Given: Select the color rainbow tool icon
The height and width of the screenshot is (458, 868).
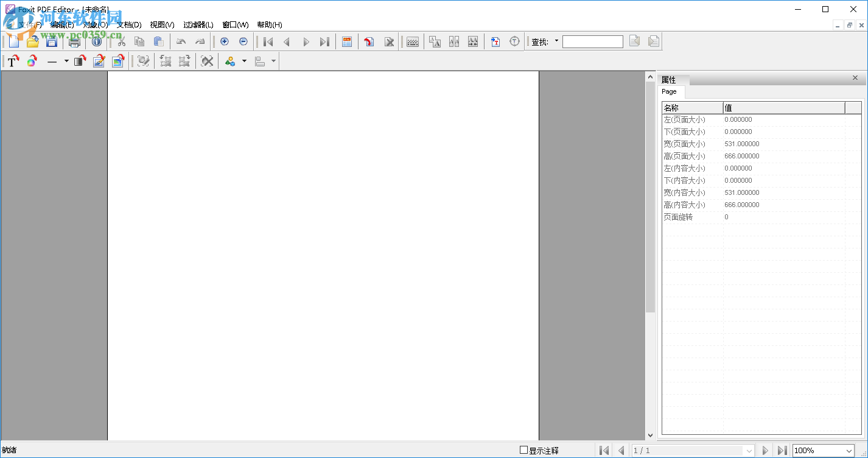Looking at the screenshot, I should pyautogui.click(x=32, y=61).
